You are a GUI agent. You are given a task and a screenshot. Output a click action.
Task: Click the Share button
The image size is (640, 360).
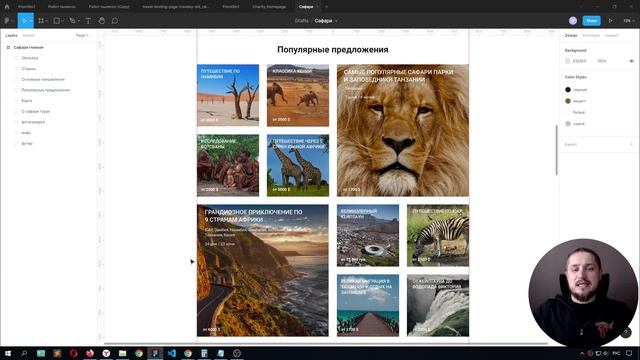tap(591, 21)
